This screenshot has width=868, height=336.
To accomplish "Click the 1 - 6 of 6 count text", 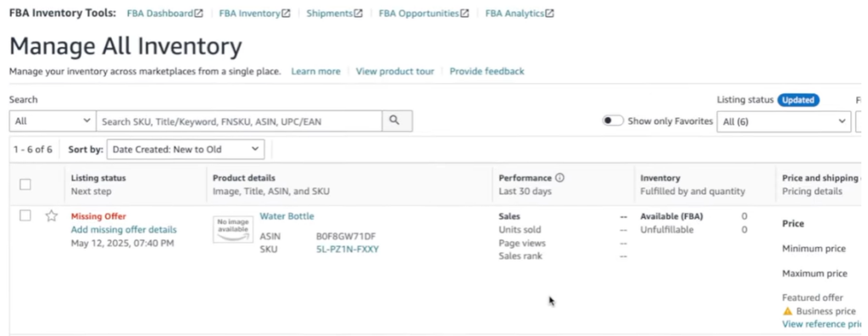I will (x=33, y=149).
